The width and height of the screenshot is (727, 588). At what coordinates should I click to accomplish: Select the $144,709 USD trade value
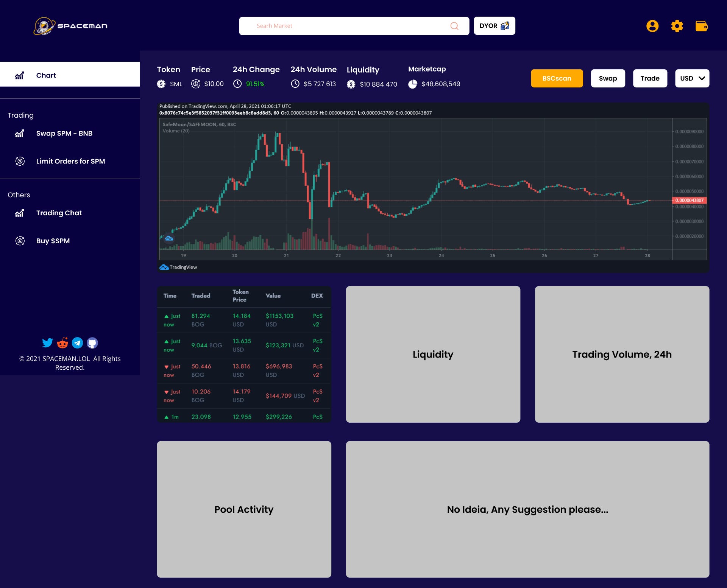[285, 396]
